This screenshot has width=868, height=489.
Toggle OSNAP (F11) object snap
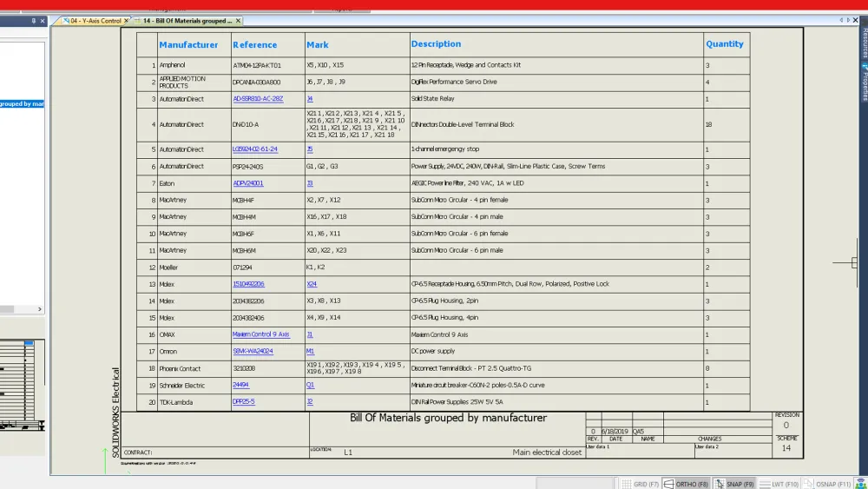pyautogui.click(x=827, y=484)
